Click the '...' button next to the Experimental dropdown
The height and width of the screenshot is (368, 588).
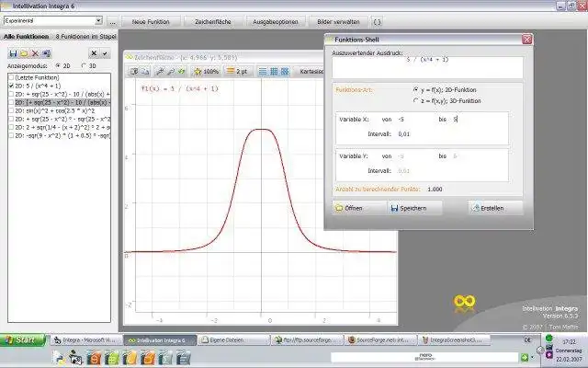[x=112, y=22]
